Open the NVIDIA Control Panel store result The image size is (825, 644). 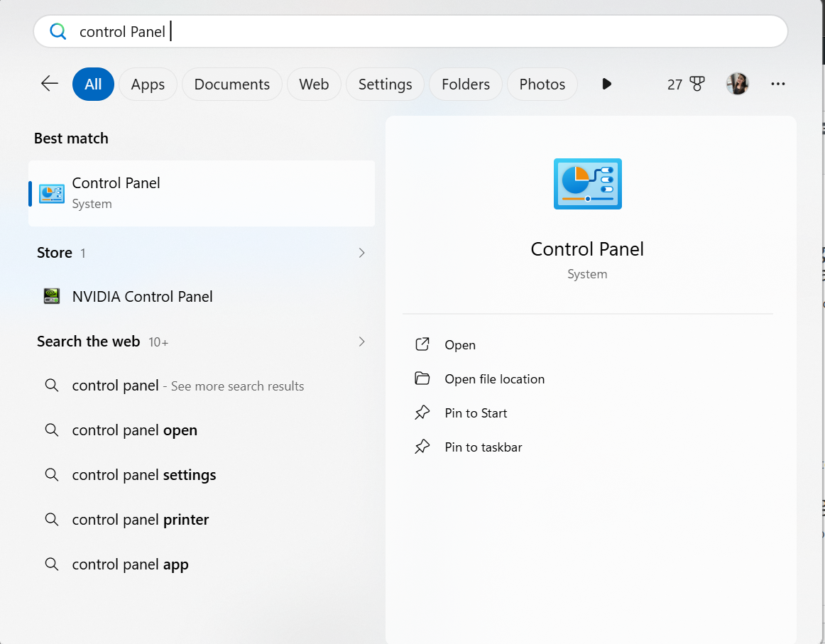pyautogui.click(x=202, y=296)
